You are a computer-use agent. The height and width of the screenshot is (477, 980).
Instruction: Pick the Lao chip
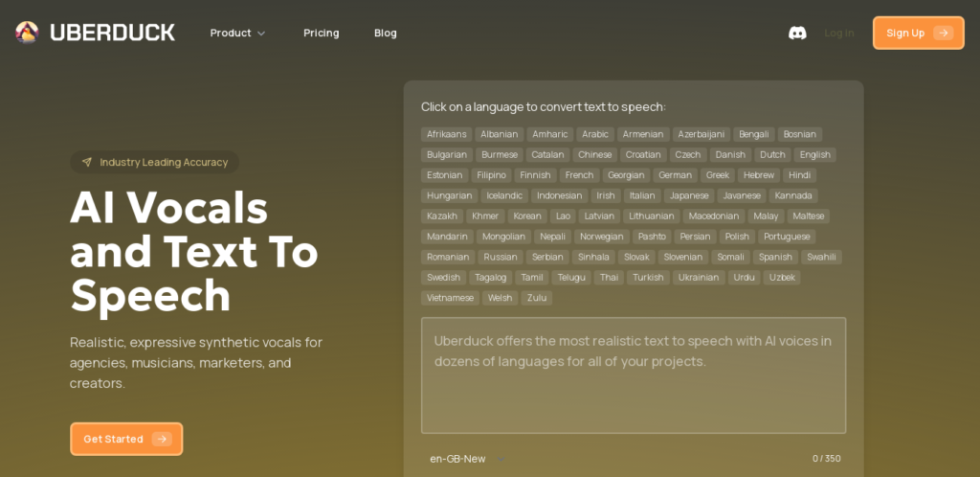point(563,216)
